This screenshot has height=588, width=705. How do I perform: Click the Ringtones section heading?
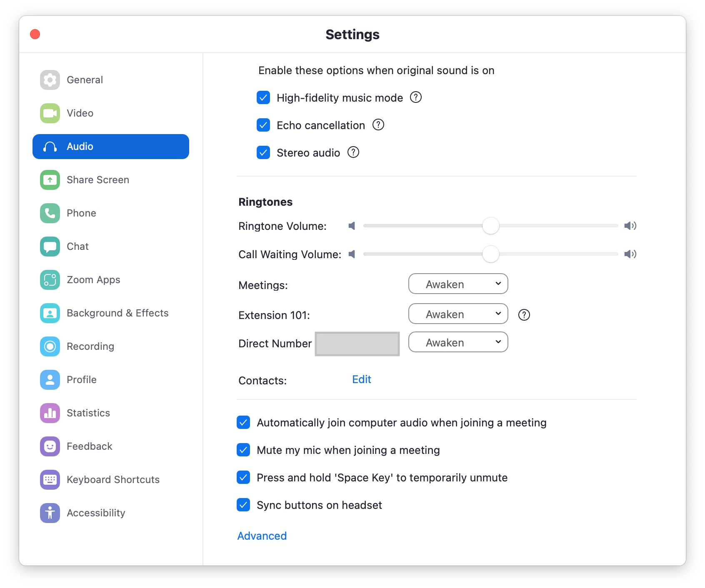pos(265,202)
